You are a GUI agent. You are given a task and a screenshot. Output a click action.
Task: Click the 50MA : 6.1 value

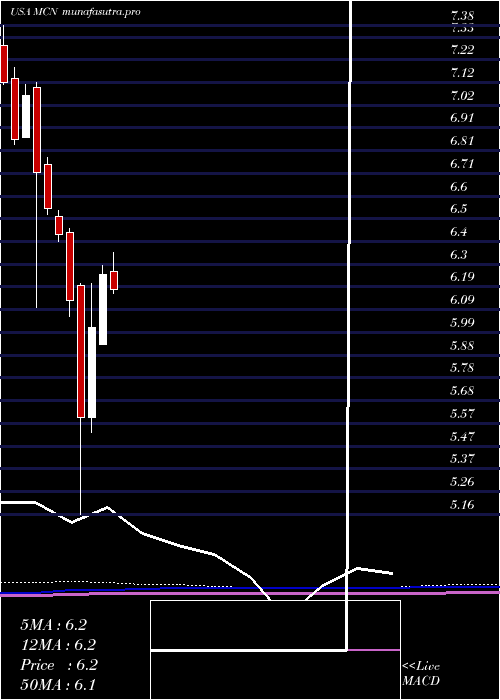58,685
